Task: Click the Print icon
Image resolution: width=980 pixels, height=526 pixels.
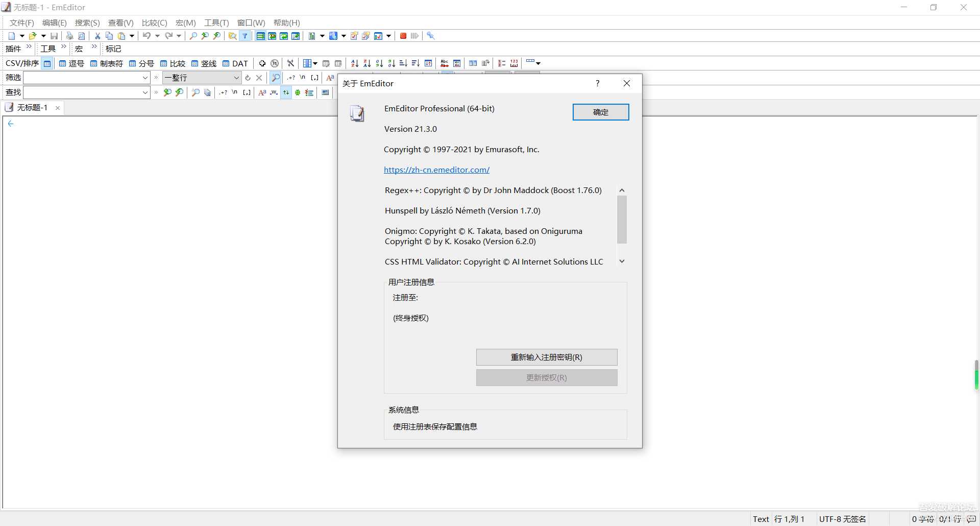Action: (x=69, y=36)
